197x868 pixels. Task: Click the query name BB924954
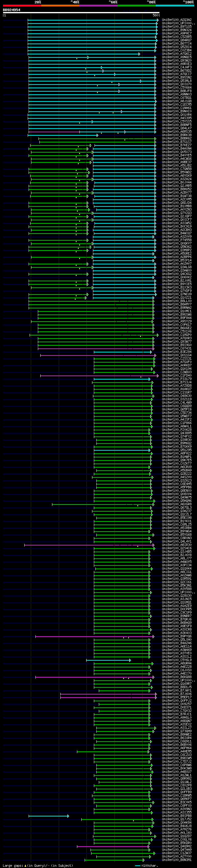click(x=11, y=10)
